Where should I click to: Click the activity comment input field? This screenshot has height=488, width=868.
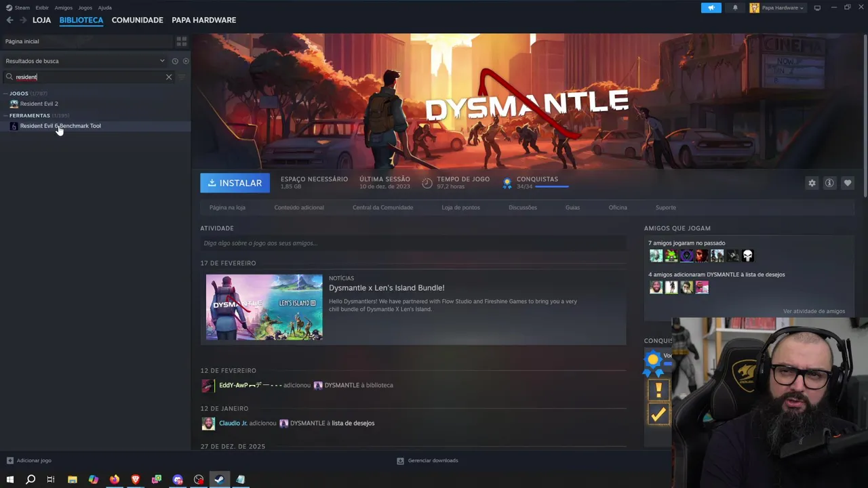point(413,243)
